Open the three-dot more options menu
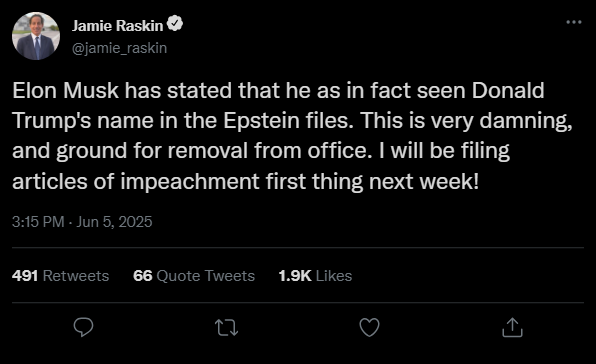Image resolution: width=596 pixels, height=364 pixels. point(574,22)
